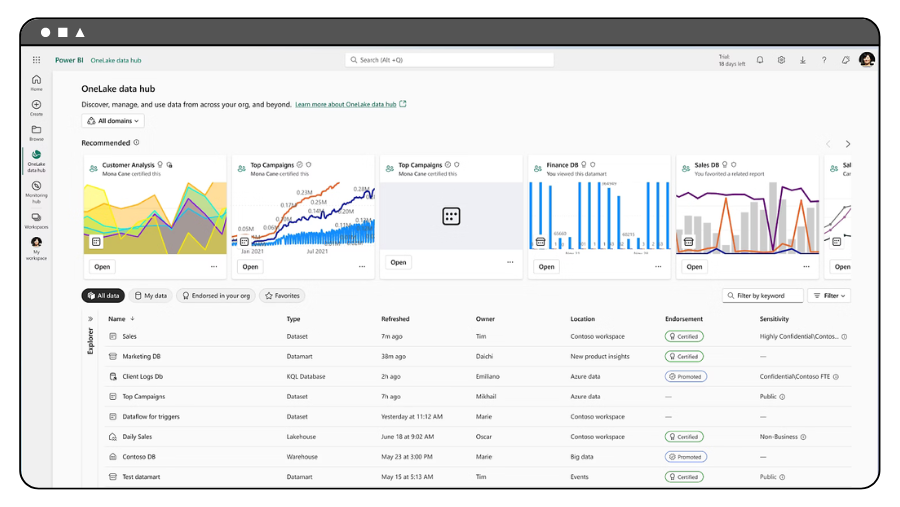Show next recommended items with right arrow
Screen dimensions: 900x507
848,144
